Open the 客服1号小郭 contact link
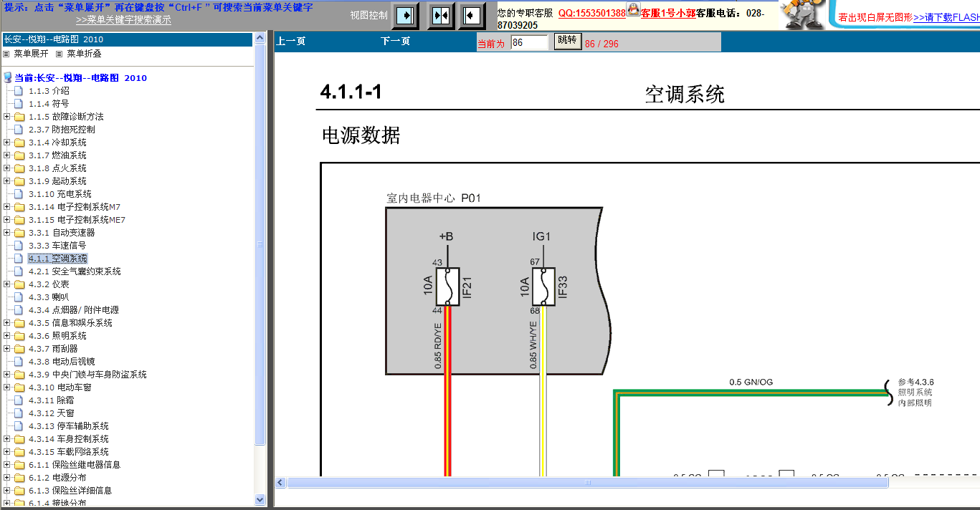This screenshot has height=510, width=980. tap(667, 13)
